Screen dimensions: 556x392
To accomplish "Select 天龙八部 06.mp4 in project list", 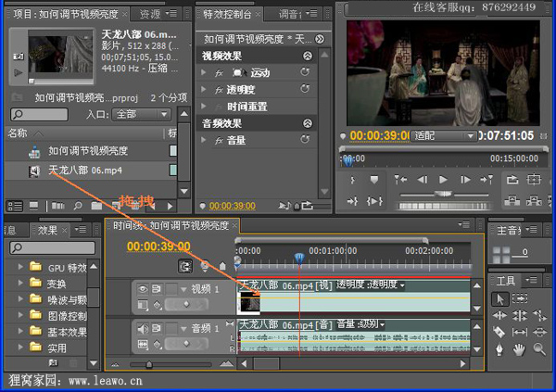I will tap(85, 171).
